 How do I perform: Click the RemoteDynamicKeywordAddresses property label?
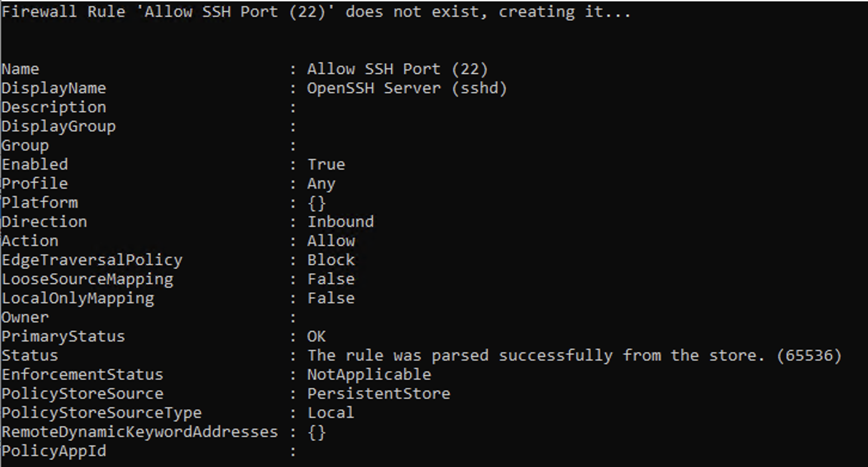coord(140,432)
